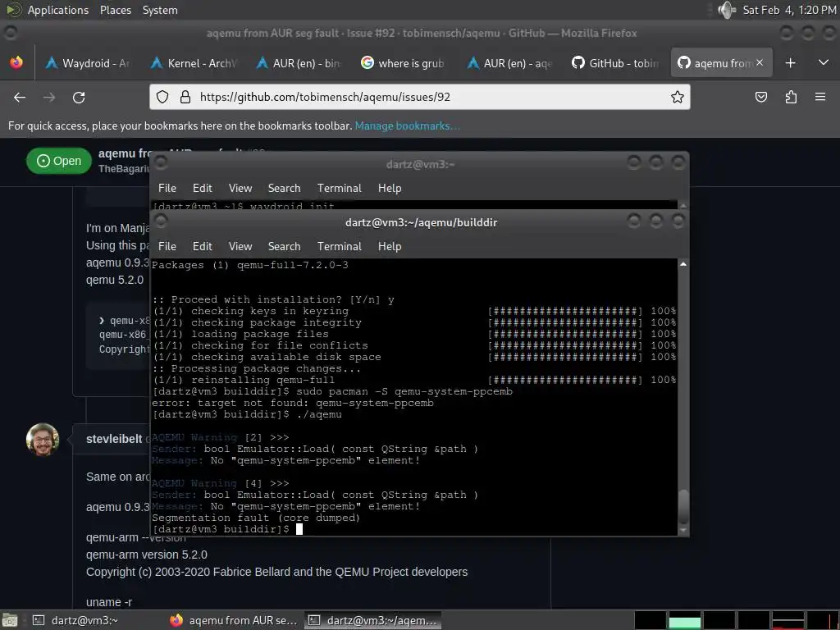Click the site security padlock icon
The height and width of the screenshot is (630, 840).
185,97
